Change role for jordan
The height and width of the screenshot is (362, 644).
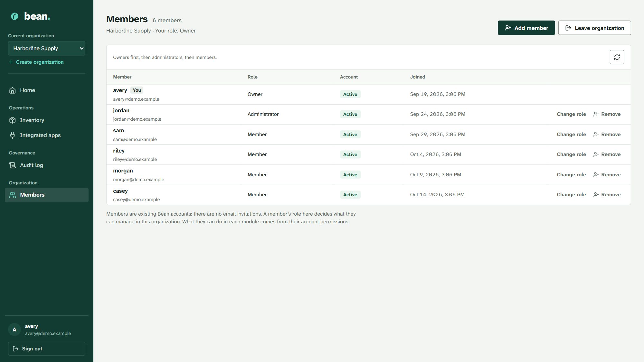(571, 114)
